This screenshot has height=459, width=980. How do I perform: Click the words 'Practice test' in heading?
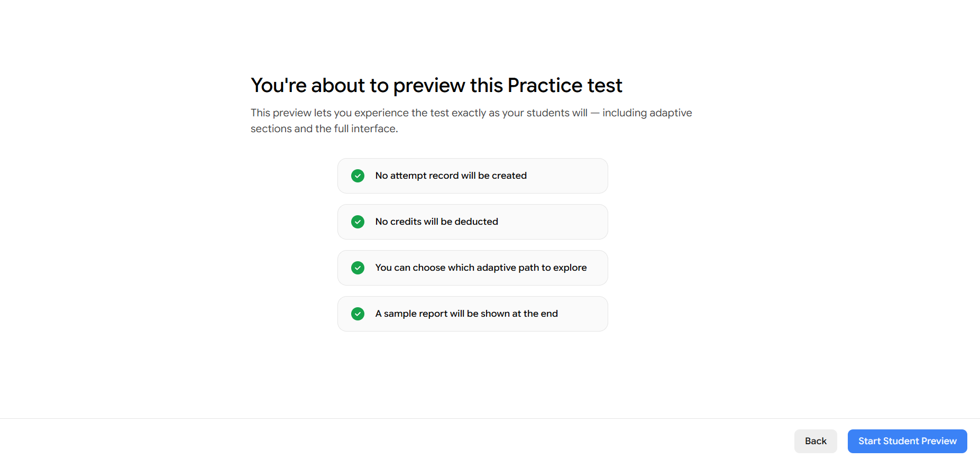pyautogui.click(x=565, y=86)
